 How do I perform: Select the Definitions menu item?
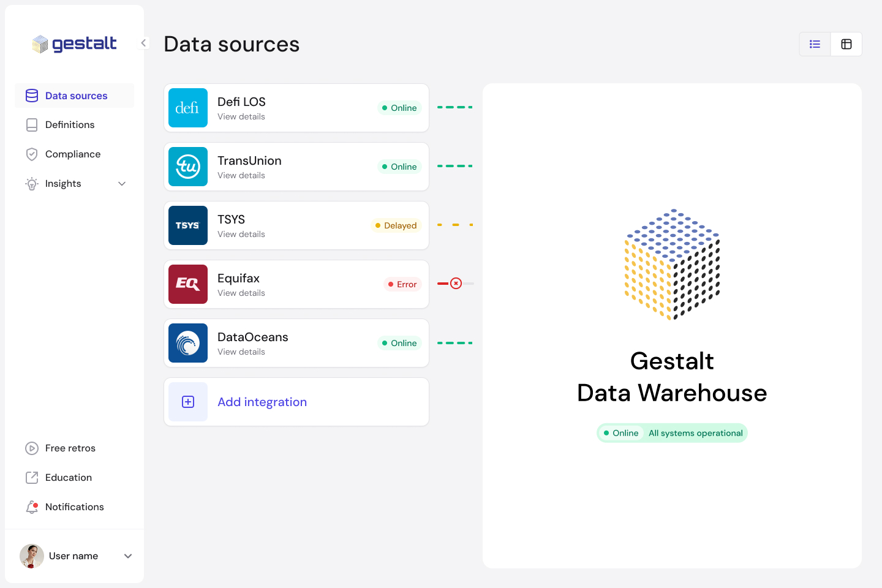(70, 124)
